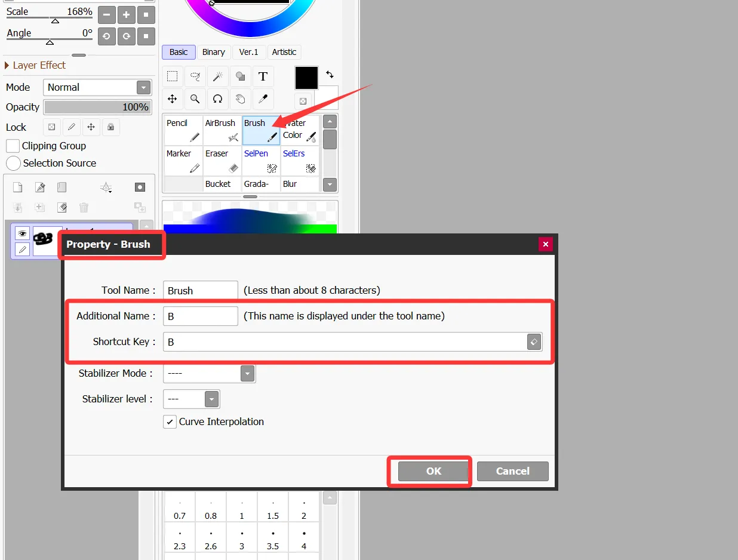Select the Eraser tool

pyautogui.click(x=222, y=161)
